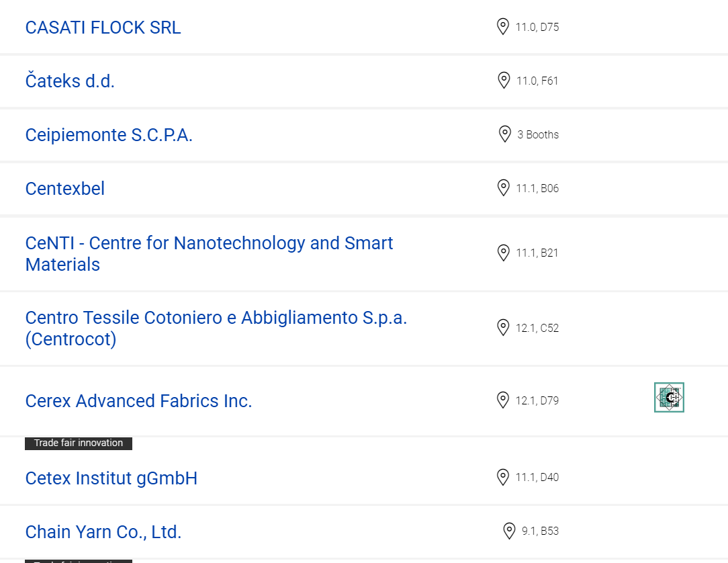
Task: Open the Cerex Advanced Fabrics logo thumbnail
Action: (x=669, y=397)
